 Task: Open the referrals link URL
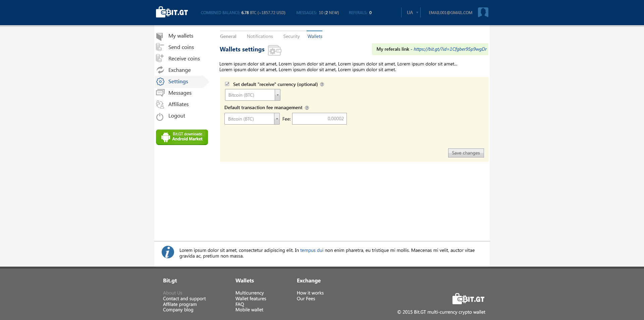450,49
